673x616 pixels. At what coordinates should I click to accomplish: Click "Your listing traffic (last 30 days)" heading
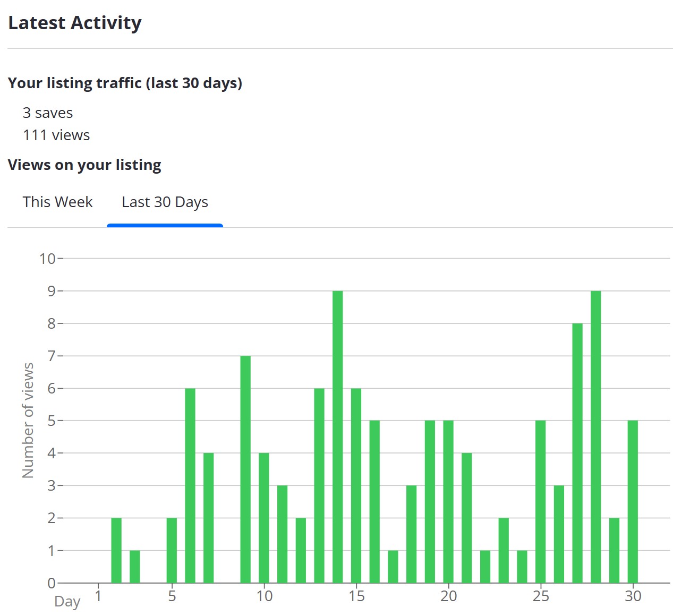[x=125, y=83]
